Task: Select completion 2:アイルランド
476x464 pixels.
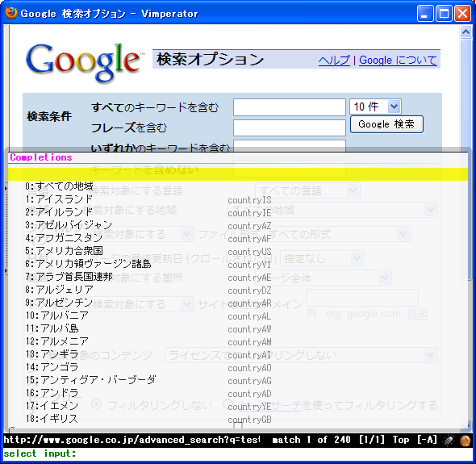Action: (x=59, y=212)
